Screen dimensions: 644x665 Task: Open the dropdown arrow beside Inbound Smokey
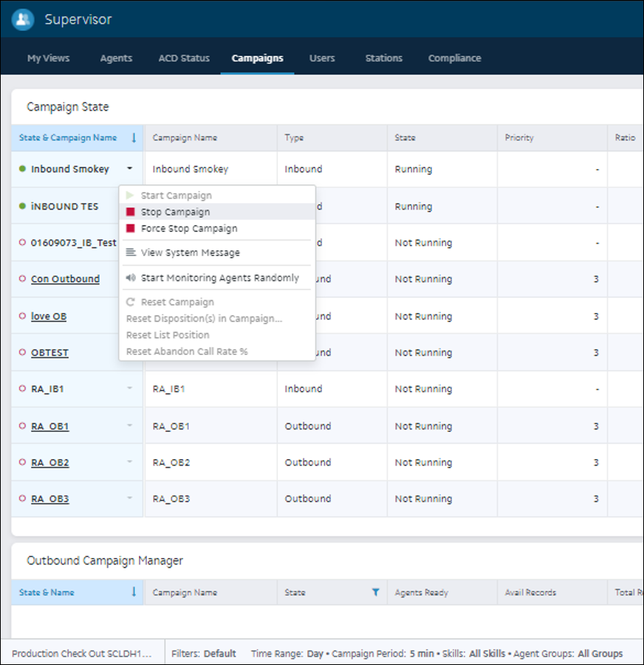[130, 169]
